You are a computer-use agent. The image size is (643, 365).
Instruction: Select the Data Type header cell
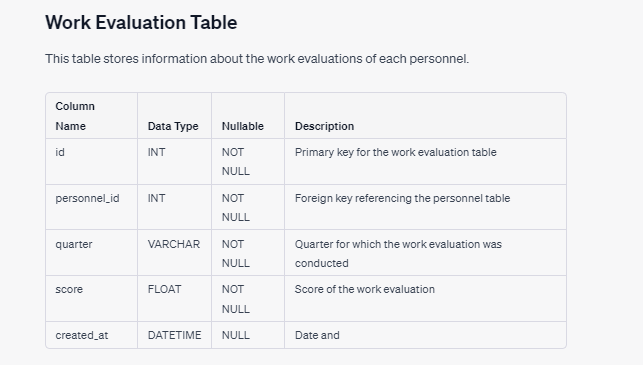tap(174, 116)
